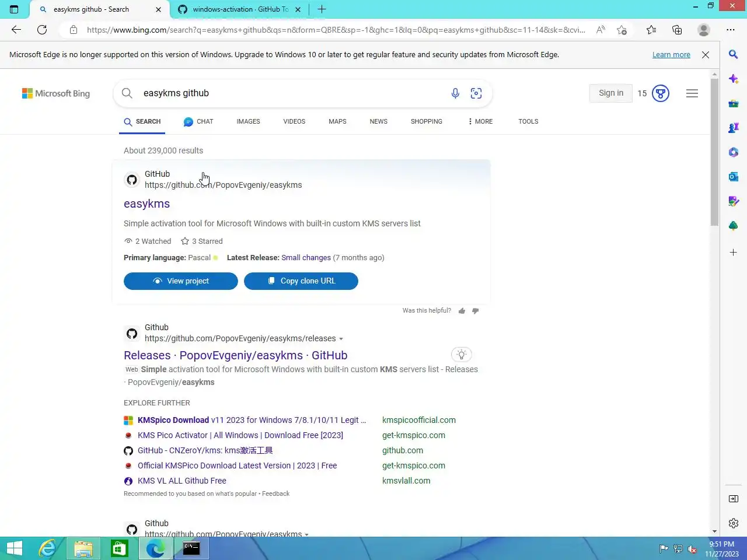Screen dimensions: 747x560
Task: Expand dropdown arrow next to easykms/releases URL
Action: pos(341,339)
